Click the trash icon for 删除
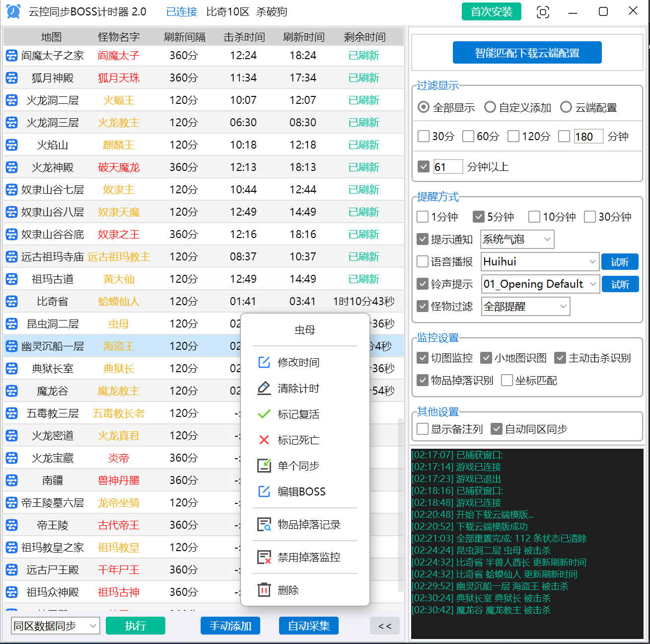 tap(264, 590)
